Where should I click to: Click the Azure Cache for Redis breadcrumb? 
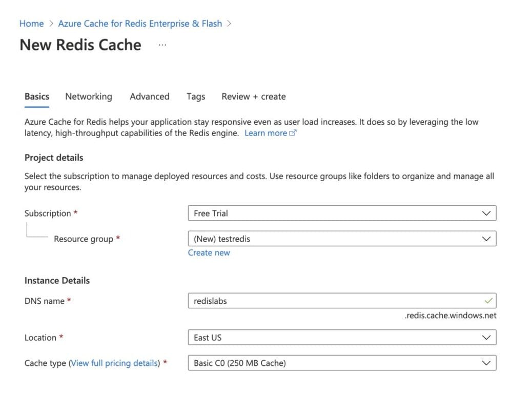pyautogui.click(x=140, y=23)
